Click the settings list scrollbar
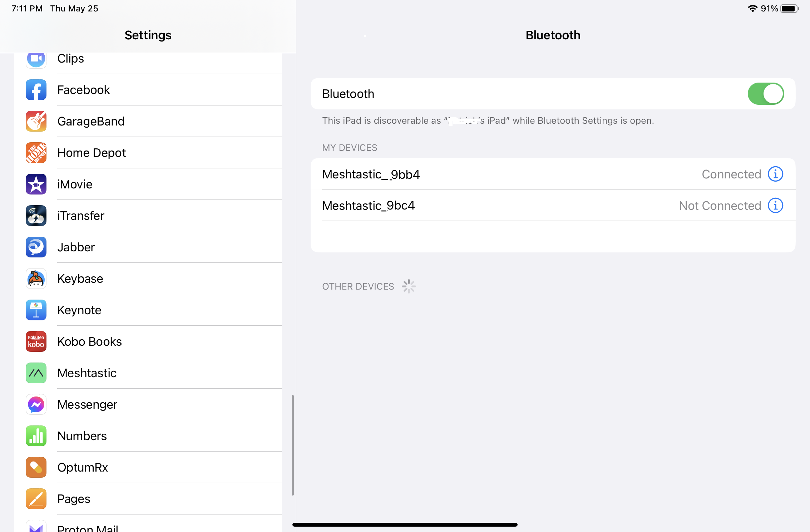The image size is (810, 532). click(x=293, y=445)
